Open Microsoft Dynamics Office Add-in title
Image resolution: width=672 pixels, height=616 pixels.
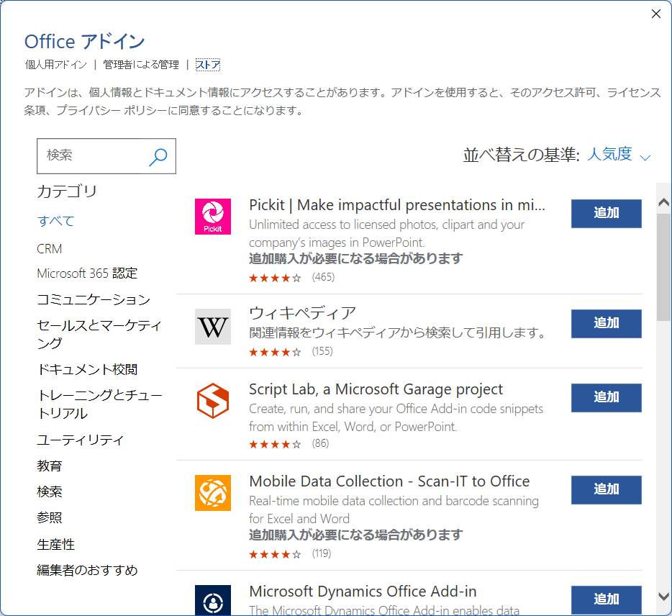[x=363, y=592]
